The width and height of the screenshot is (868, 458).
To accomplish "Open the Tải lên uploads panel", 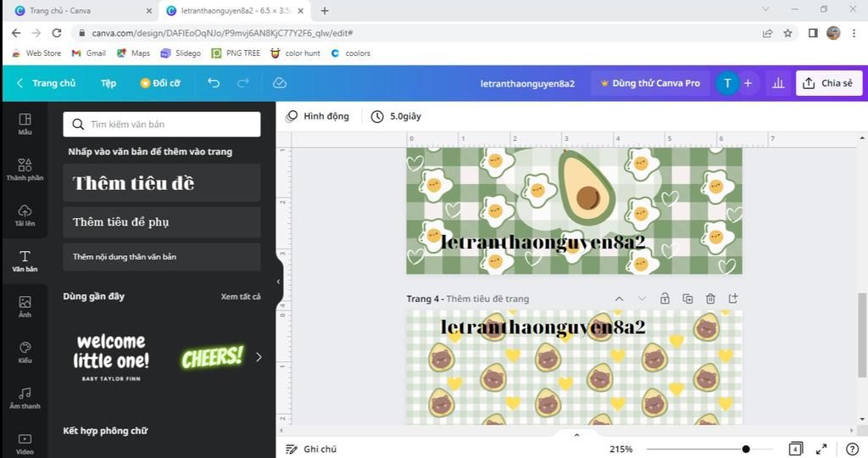I will pos(25,215).
